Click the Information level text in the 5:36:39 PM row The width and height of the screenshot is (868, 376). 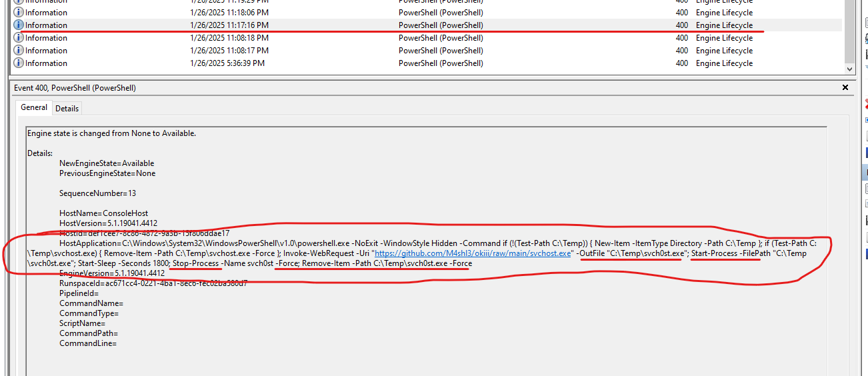(x=46, y=63)
